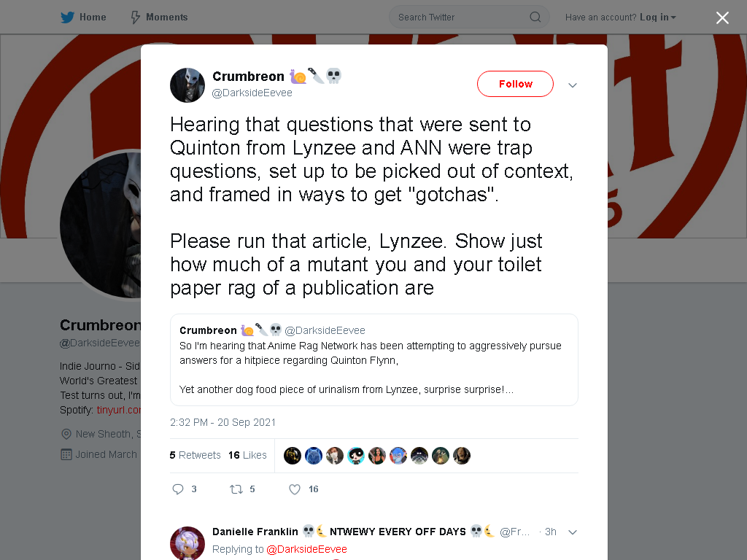Open the @DarksideEevee mention in the reply
Viewport: 747px width, 560px height.
306,549
